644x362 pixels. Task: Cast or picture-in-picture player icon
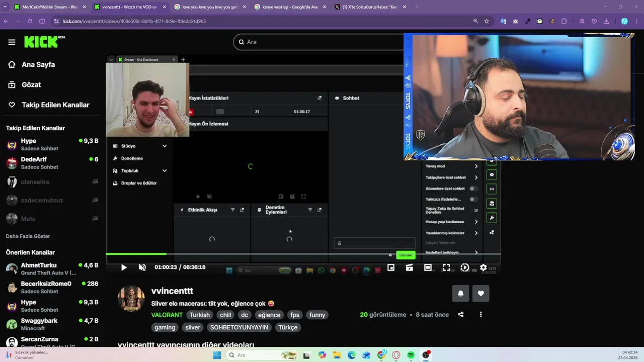click(410, 267)
